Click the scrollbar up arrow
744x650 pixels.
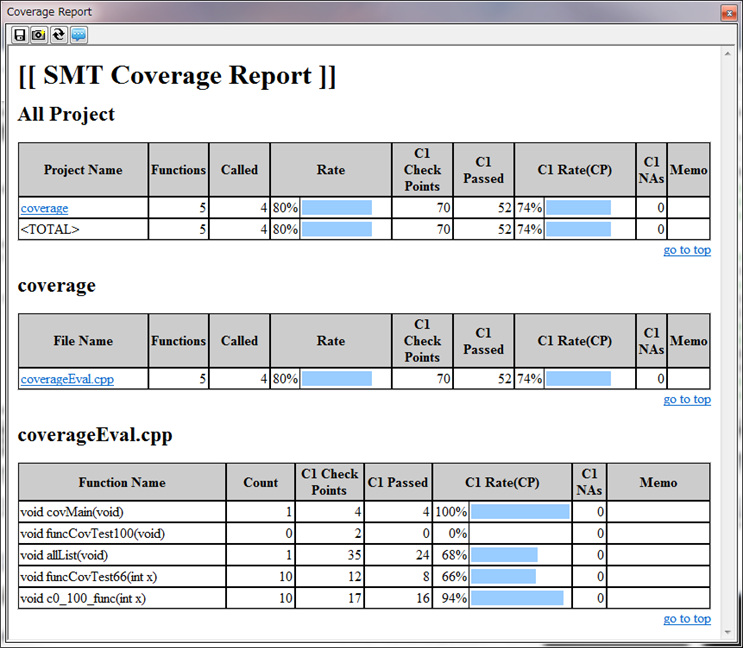pos(728,54)
